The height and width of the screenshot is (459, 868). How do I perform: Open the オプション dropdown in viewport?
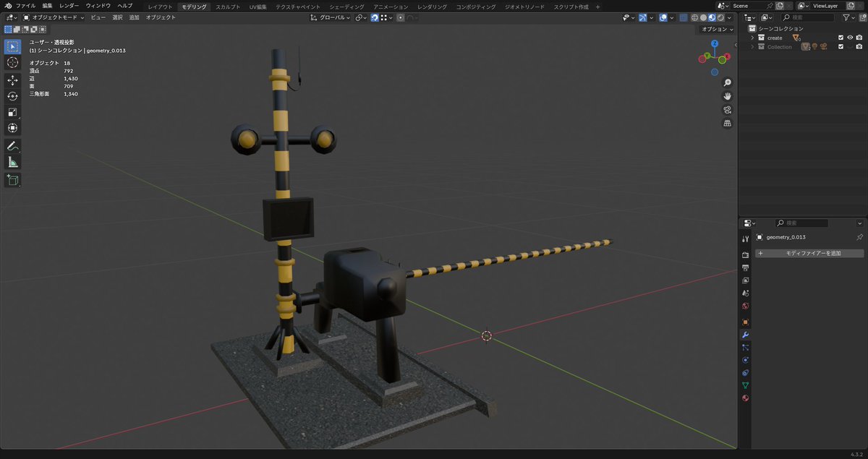(716, 29)
